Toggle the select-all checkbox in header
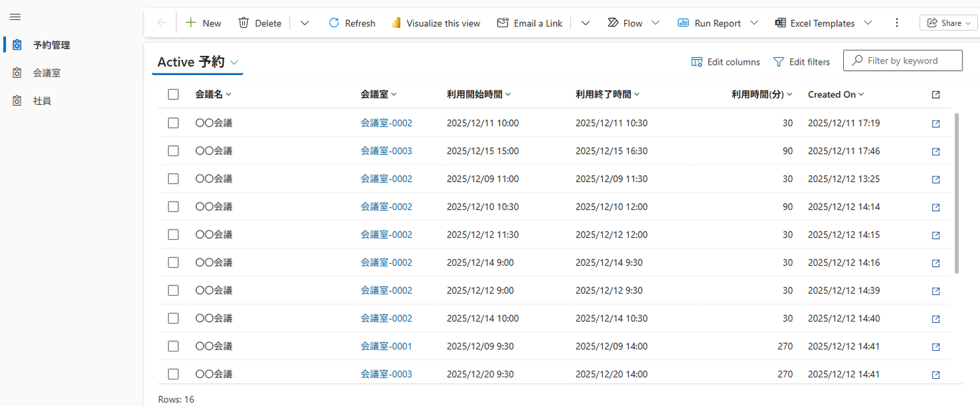 tap(174, 95)
